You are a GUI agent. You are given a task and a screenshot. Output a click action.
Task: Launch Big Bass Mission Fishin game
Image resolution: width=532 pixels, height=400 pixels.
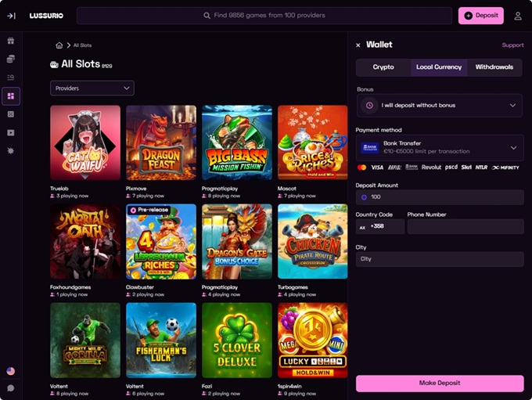(x=237, y=142)
